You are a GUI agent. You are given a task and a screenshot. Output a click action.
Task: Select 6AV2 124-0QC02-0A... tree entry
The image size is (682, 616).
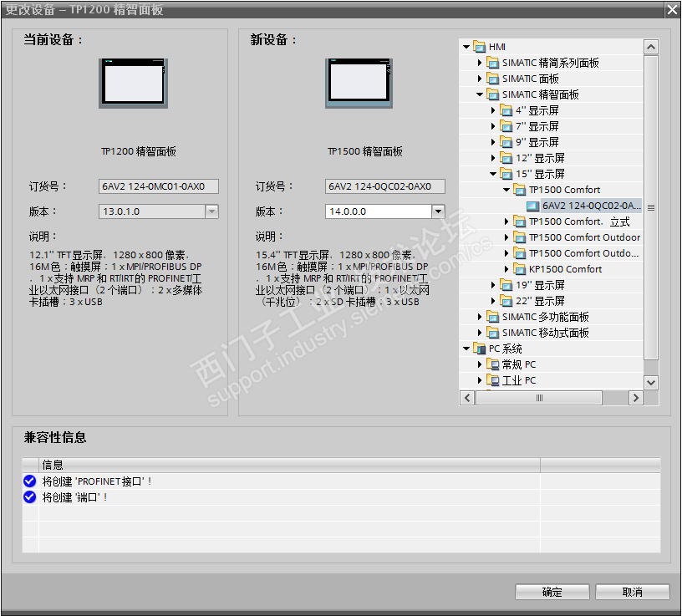(x=591, y=206)
